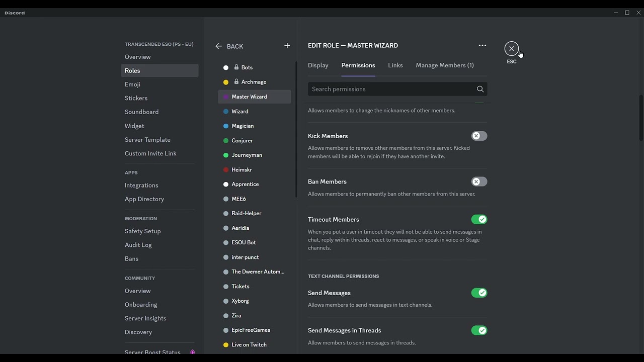Select the Zira role
This screenshot has width=644, height=362.
[x=255, y=315]
